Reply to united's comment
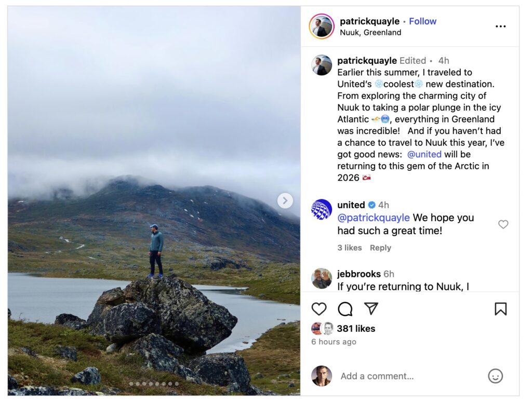Image resolution: width=532 pixels, height=403 pixels. point(380,248)
